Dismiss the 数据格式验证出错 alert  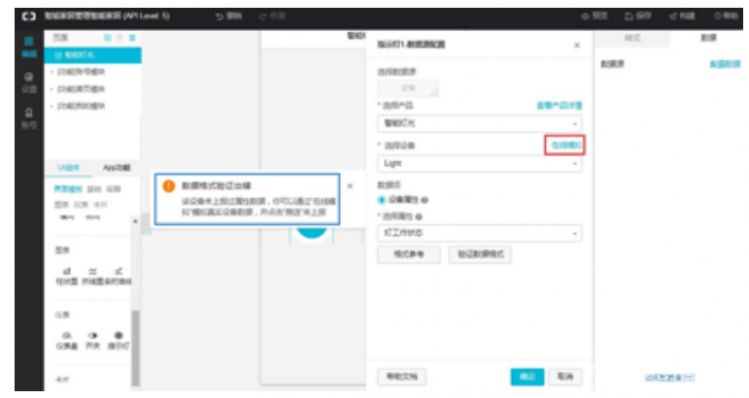pyautogui.click(x=350, y=186)
